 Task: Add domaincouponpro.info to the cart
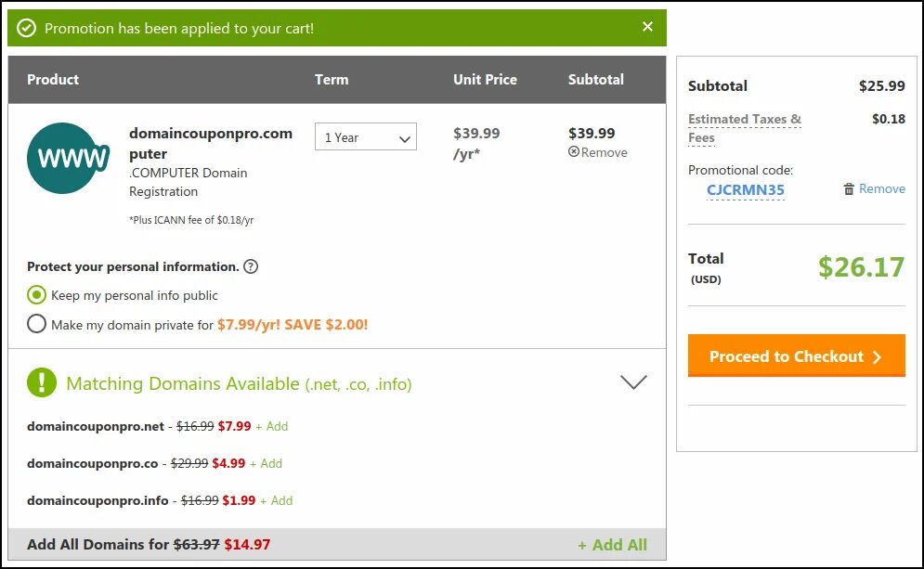[x=276, y=500]
